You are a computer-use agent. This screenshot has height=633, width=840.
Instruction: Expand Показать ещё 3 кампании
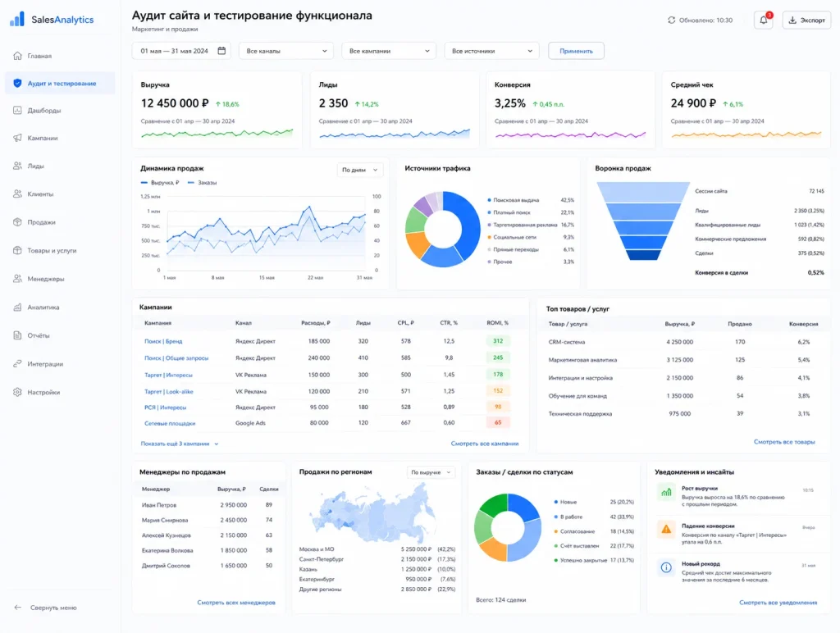[180, 444]
